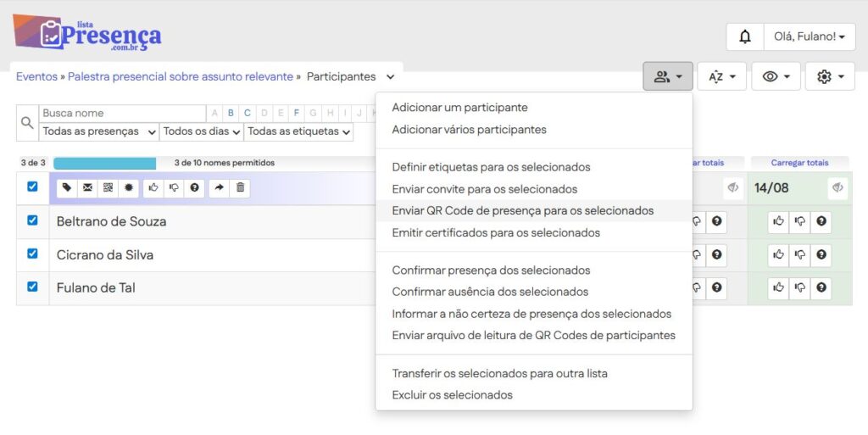The image size is (868, 435).
Task: Click the 14/08 date column header
Action: [x=771, y=188]
